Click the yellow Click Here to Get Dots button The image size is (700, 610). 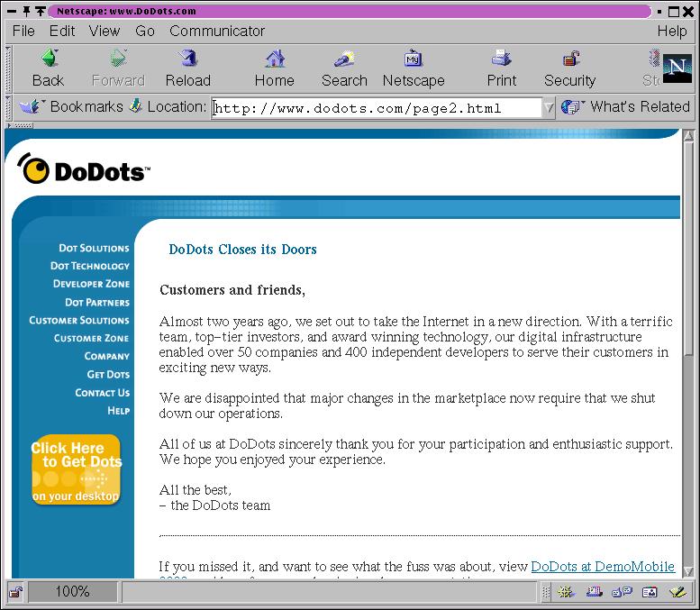(76, 469)
